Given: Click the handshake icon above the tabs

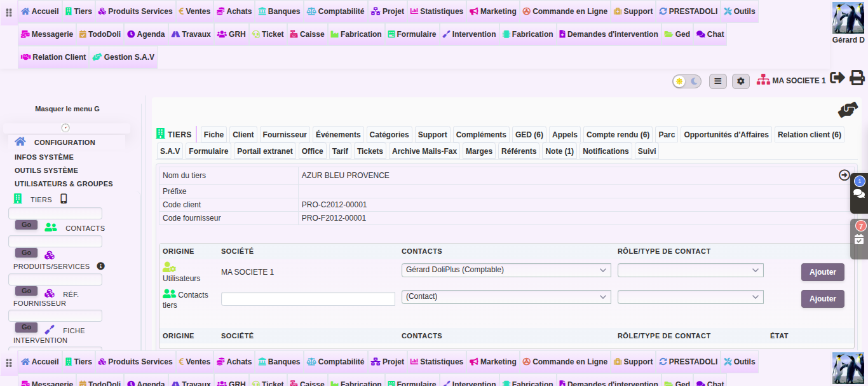Looking at the screenshot, I should coord(848,110).
